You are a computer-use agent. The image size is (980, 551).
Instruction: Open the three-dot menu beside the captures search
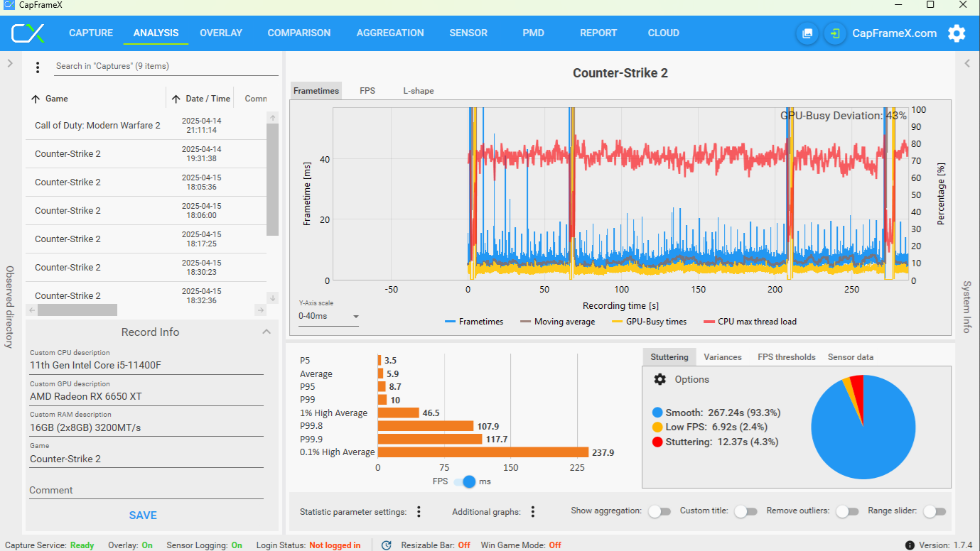point(38,67)
